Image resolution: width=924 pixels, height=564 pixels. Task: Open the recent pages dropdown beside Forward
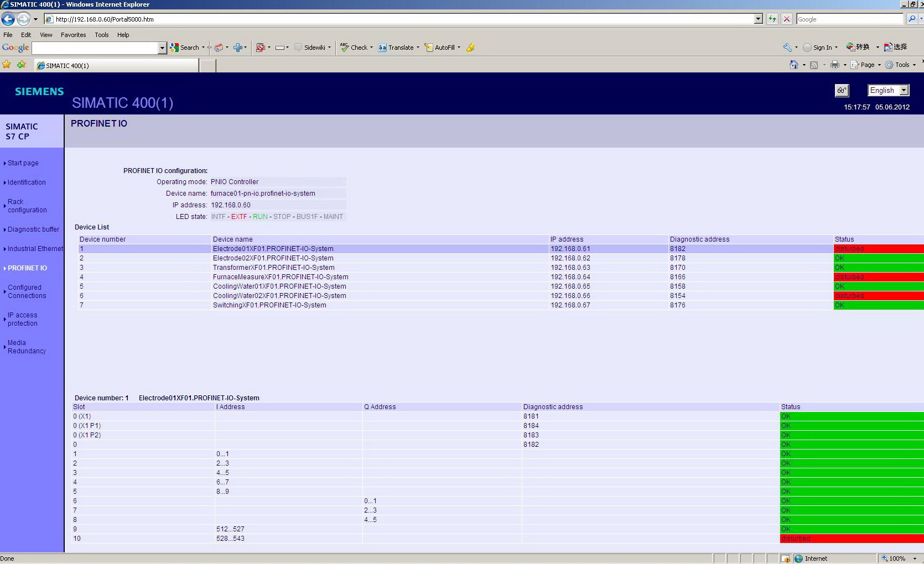point(35,19)
